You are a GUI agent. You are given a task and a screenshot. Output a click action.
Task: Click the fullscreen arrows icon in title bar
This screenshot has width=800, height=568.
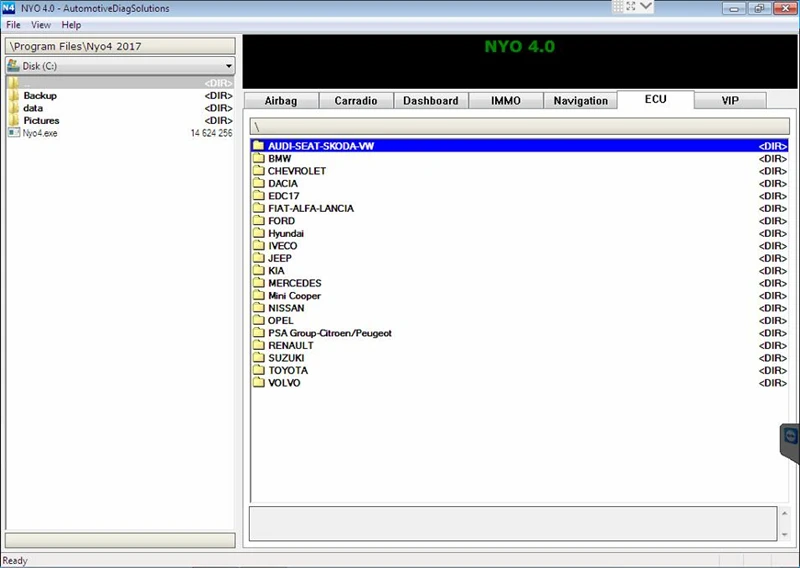[x=631, y=6]
